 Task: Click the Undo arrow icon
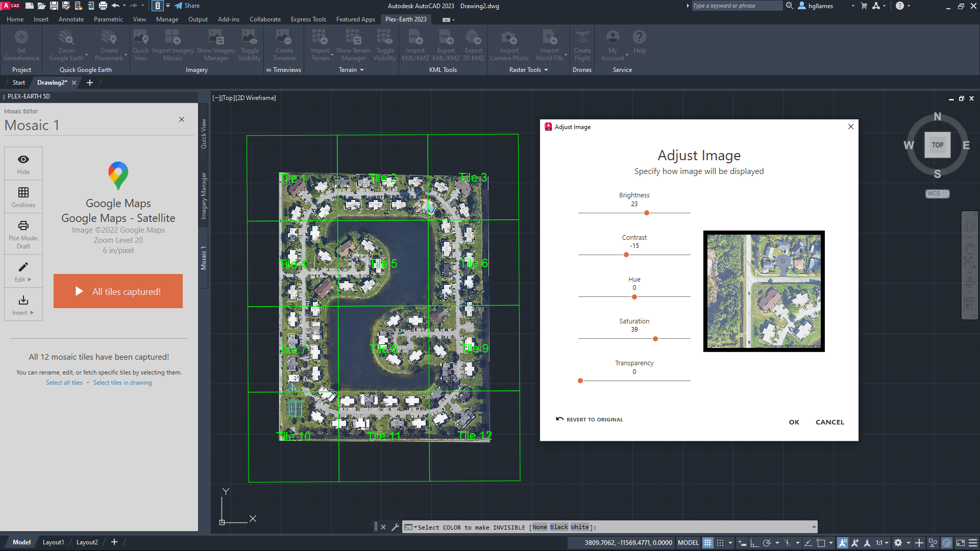click(115, 6)
